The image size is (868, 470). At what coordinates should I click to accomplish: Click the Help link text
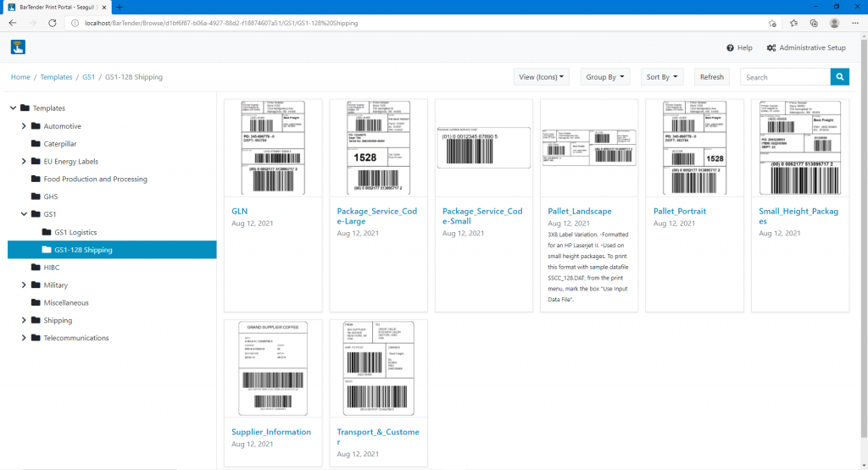pos(744,48)
